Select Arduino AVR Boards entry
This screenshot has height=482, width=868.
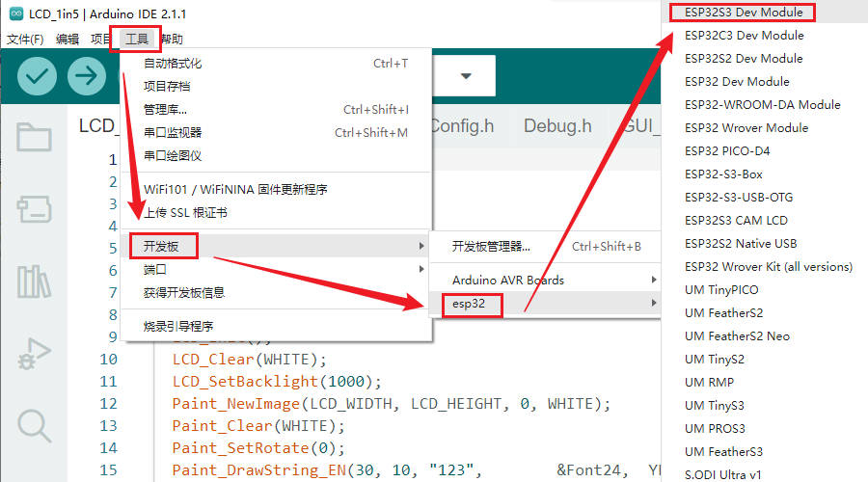coord(545,280)
